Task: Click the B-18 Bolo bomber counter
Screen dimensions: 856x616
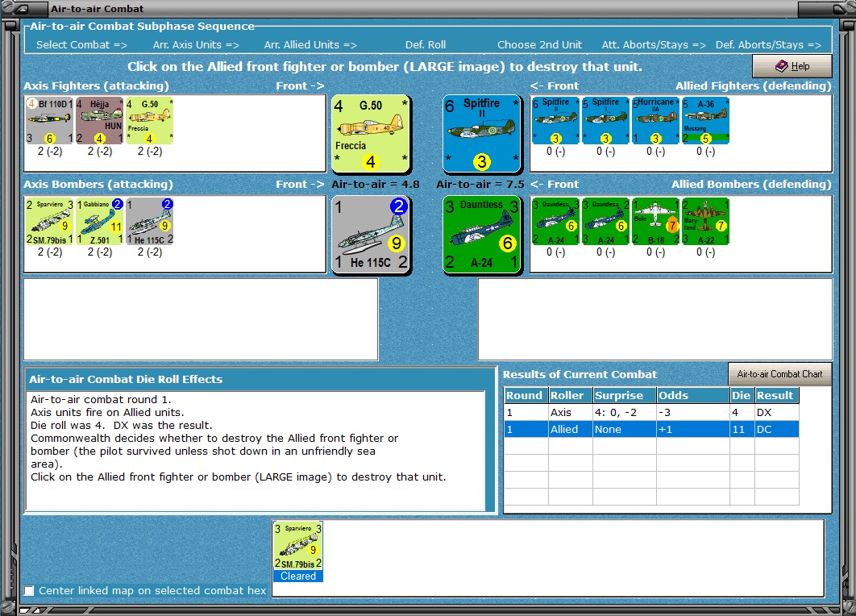Action: pos(655,221)
